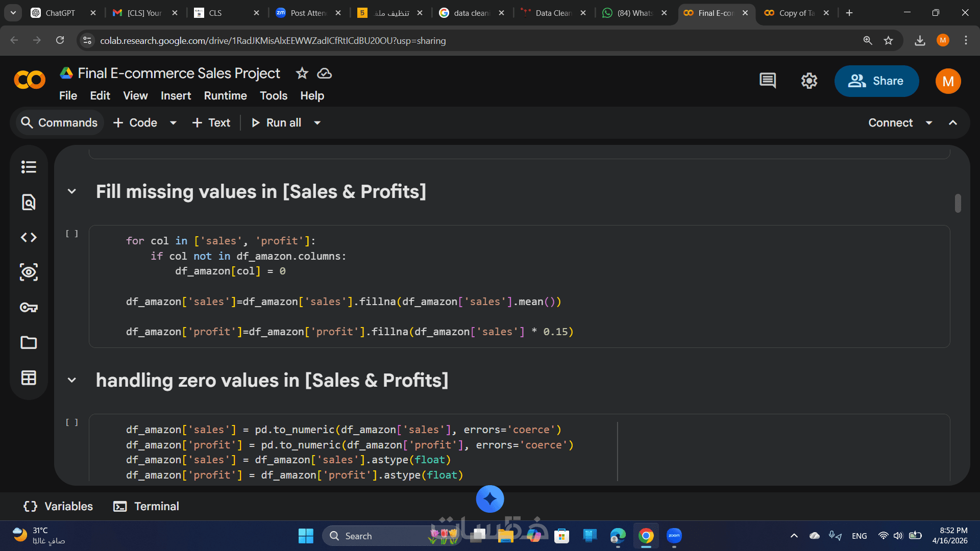Run the Sales and Profits fillna cell
The width and height of the screenshot is (980, 551).
coord(72,234)
